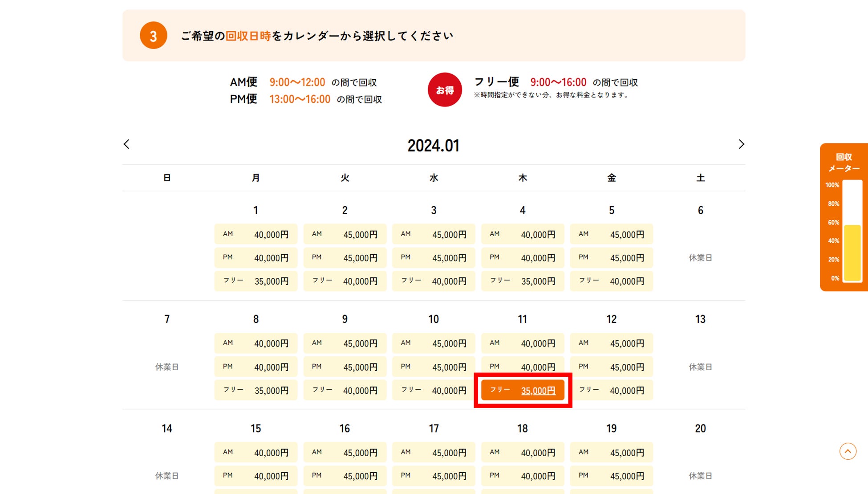Choose AM 40,000円 slot on the 15th
This screenshot has width=868, height=494.
pyautogui.click(x=256, y=453)
